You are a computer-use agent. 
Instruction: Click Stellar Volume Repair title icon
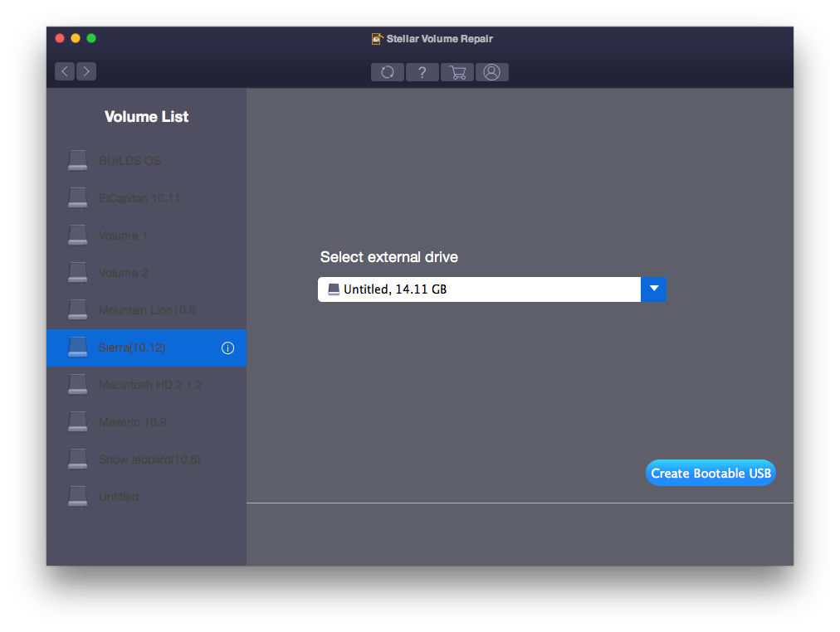(378, 38)
